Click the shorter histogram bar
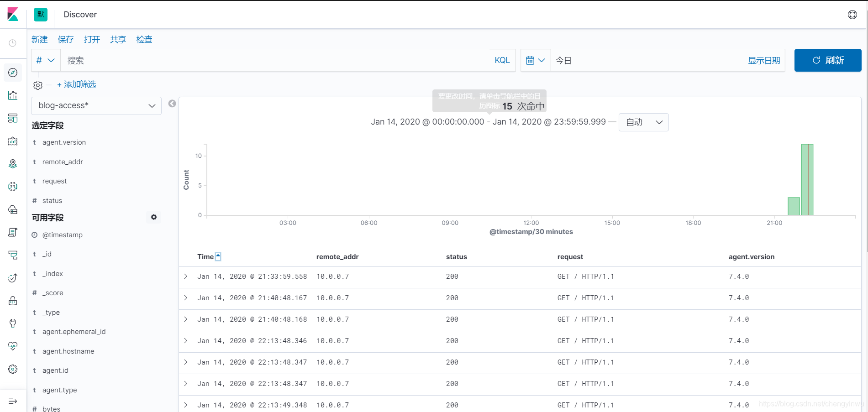Viewport: 868px width, 412px height. (x=794, y=206)
